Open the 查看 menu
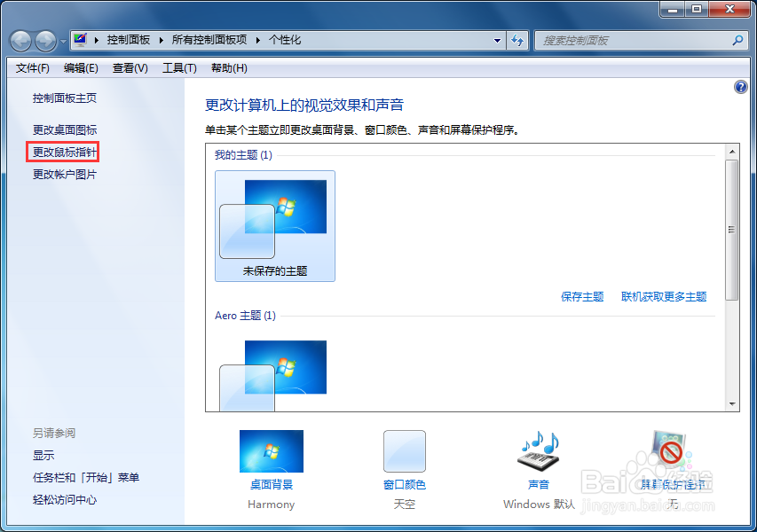This screenshot has height=532, width=757. 130,67
